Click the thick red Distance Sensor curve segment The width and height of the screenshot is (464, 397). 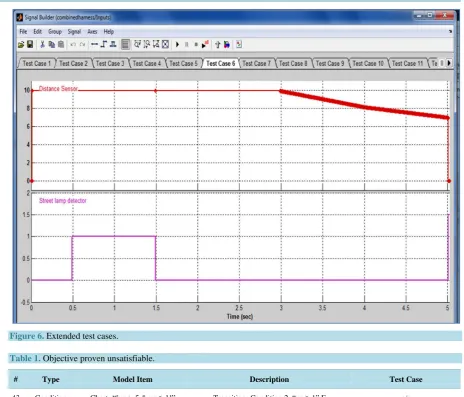pos(364,106)
